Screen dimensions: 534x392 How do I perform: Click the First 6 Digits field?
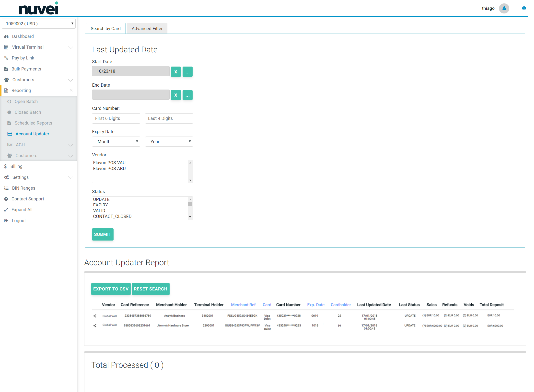point(116,118)
